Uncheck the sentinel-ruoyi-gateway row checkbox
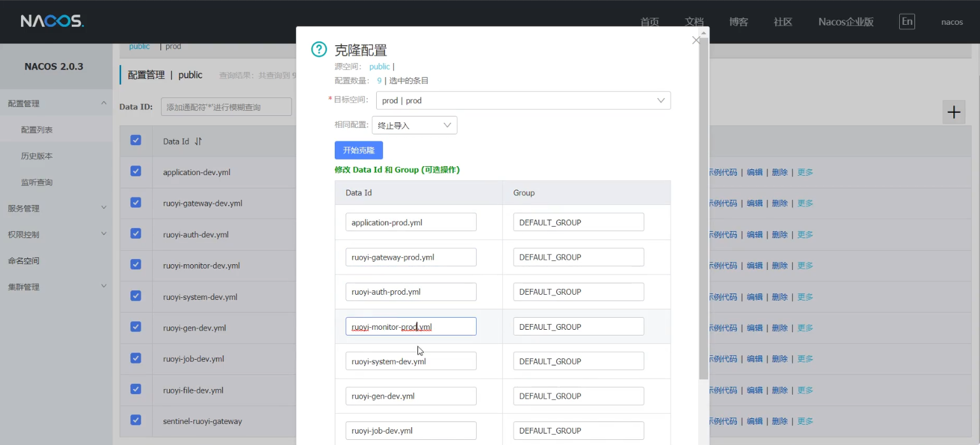 tap(136, 420)
